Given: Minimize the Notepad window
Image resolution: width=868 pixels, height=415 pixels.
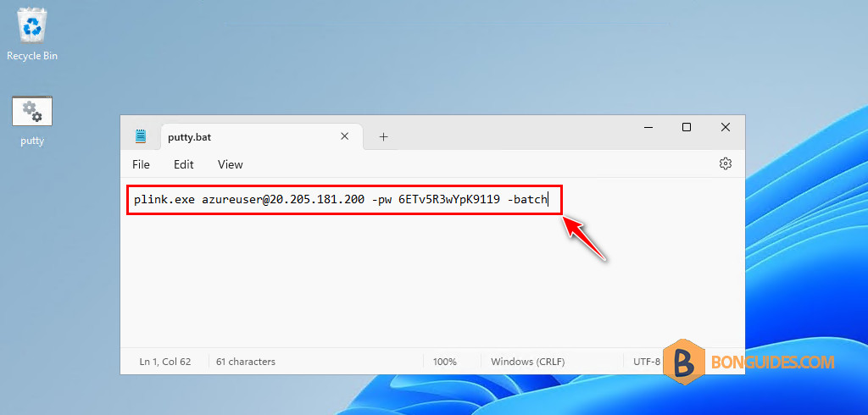Looking at the screenshot, I should [x=648, y=127].
